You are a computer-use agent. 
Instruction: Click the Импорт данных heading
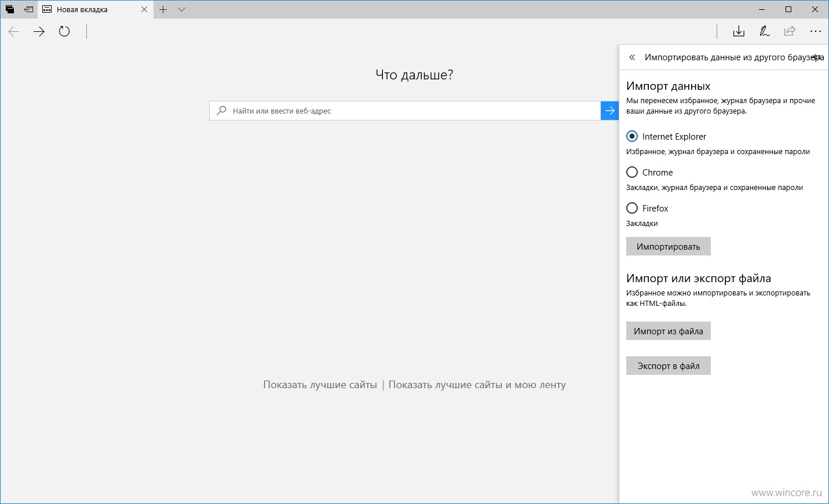click(x=668, y=86)
